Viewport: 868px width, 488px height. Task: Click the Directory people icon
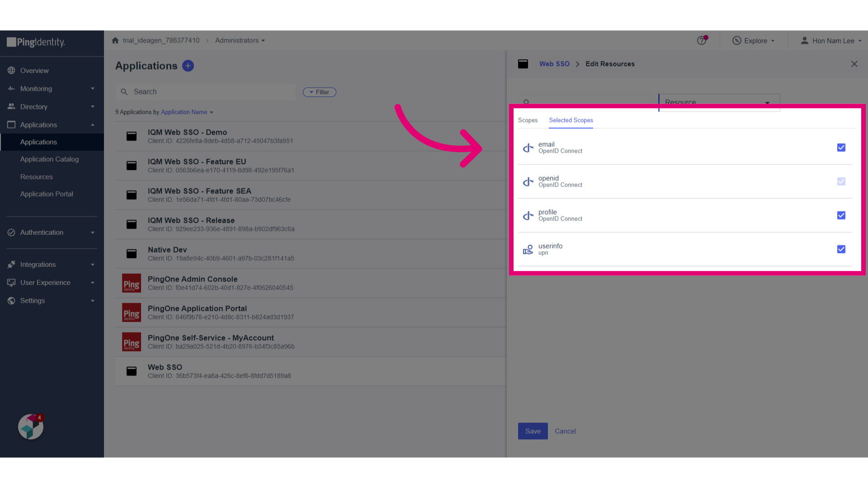point(11,107)
